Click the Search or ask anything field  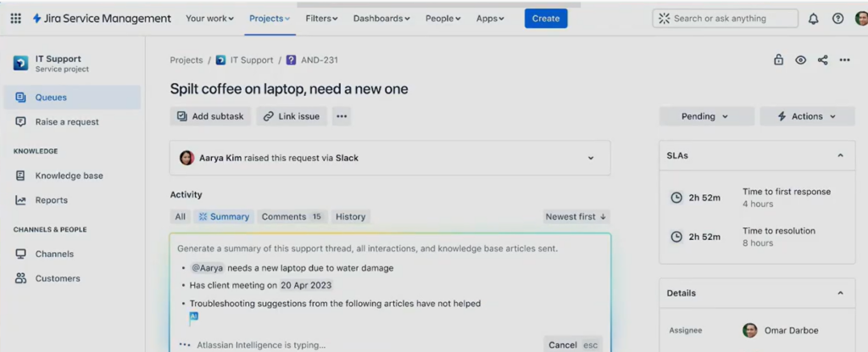coord(726,19)
